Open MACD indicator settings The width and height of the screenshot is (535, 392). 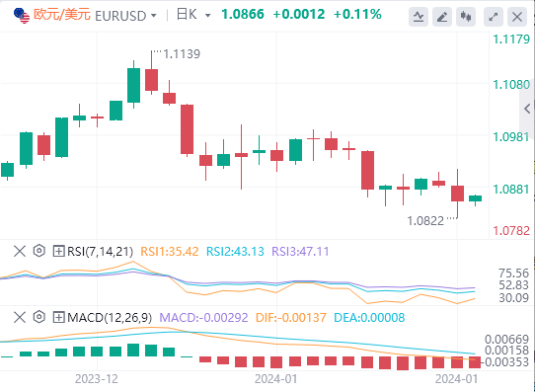(x=39, y=317)
